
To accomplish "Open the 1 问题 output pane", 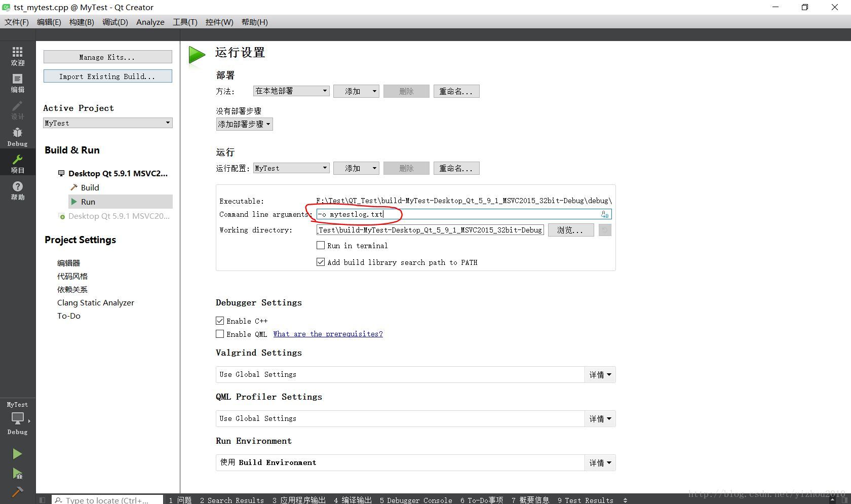I will [180, 500].
